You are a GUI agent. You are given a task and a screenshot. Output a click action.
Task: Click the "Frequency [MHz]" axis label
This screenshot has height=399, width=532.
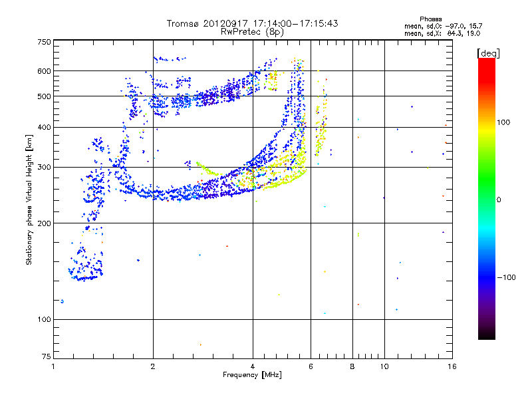pos(252,375)
